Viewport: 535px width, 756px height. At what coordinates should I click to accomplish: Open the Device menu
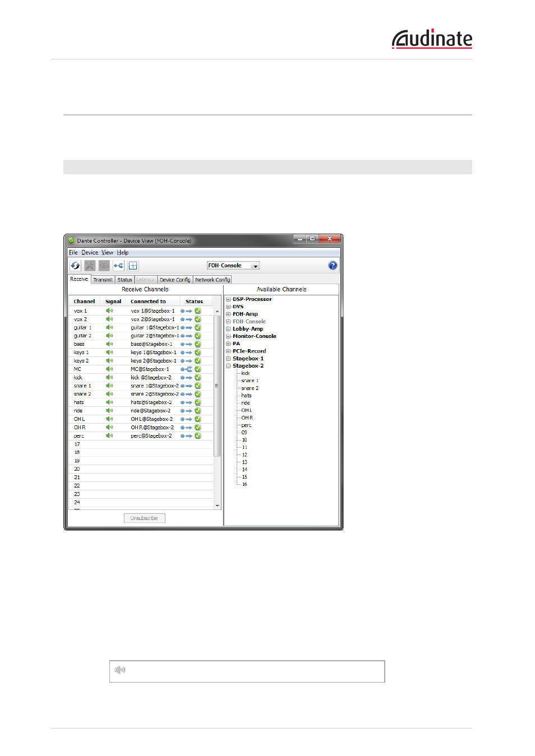[90, 253]
